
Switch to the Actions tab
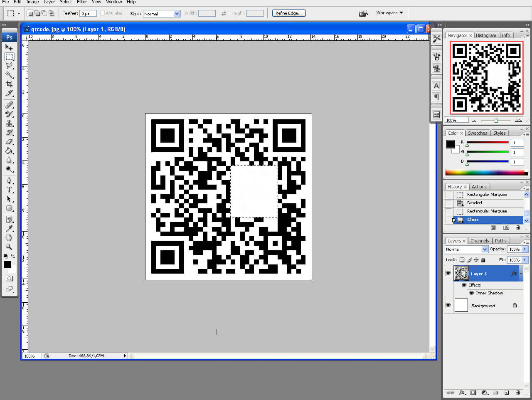tap(479, 187)
